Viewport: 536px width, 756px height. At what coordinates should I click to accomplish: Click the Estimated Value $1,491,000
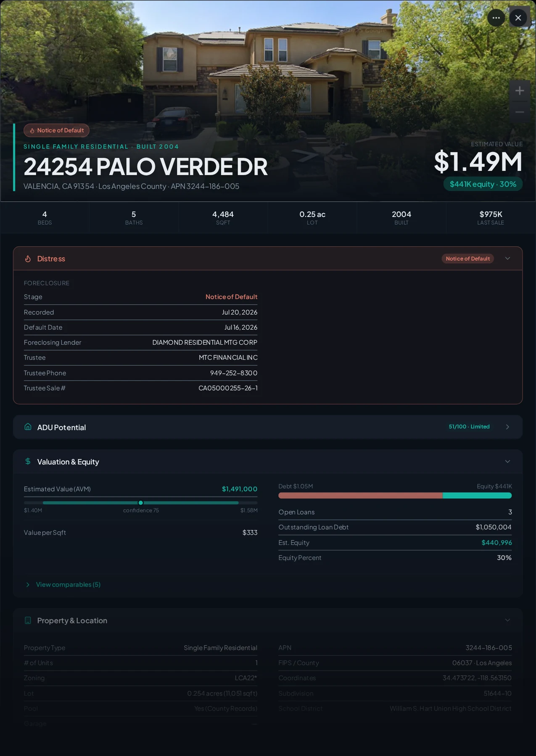click(240, 489)
